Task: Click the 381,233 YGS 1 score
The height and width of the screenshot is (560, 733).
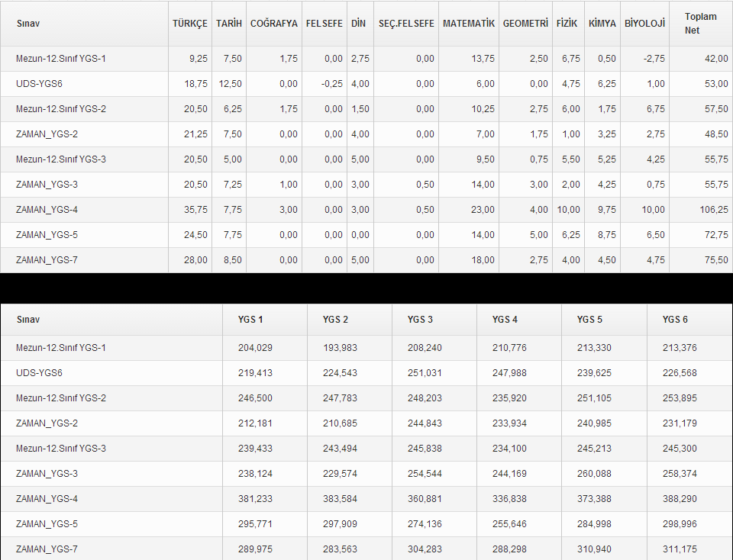Action: (x=255, y=499)
